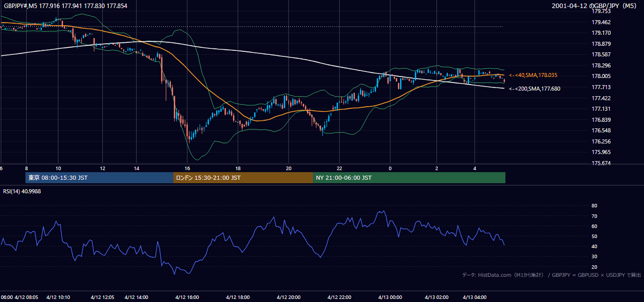The height and width of the screenshot is (302, 644).
Task: Click price axis value 177.713
Action: pyautogui.click(x=601, y=87)
